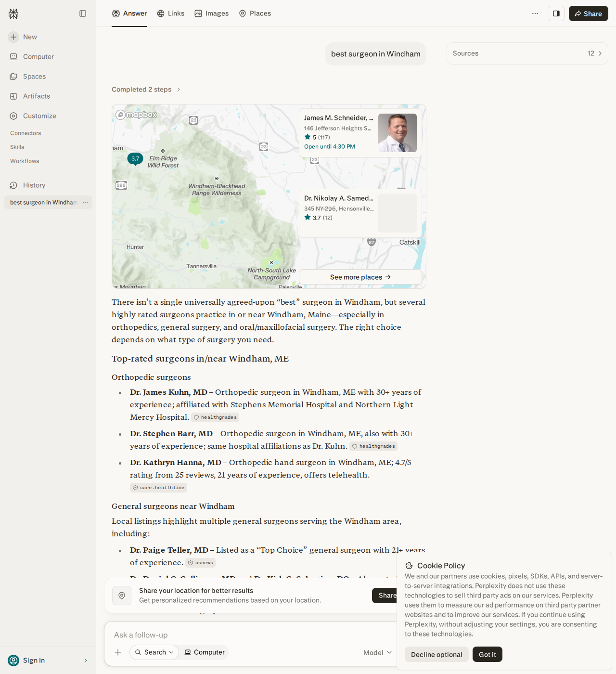
Task: Click the Got it cookie button
Action: click(x=487, y=654)
